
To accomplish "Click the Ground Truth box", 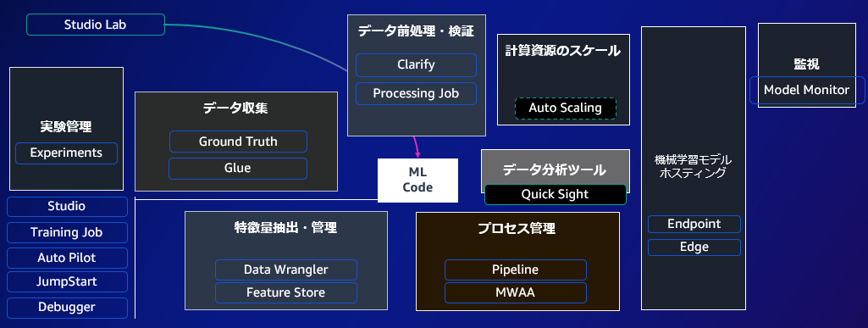I will click(238, 142).
